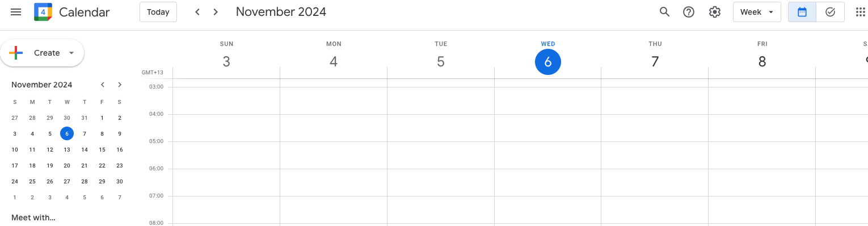The height and width of the screenshot is (226, 868).
Task: Open the main menu hamburger icon
Action: [16, 12]
